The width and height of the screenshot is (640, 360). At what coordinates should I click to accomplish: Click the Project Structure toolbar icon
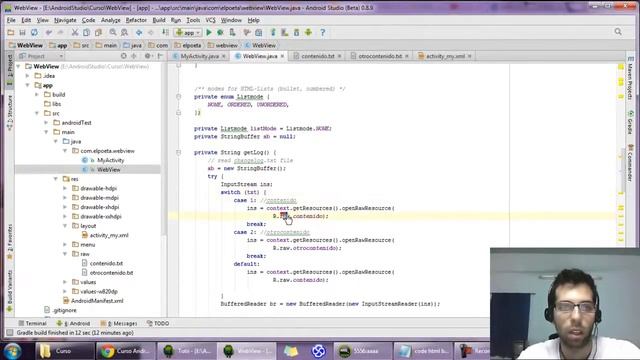(258, 32)
